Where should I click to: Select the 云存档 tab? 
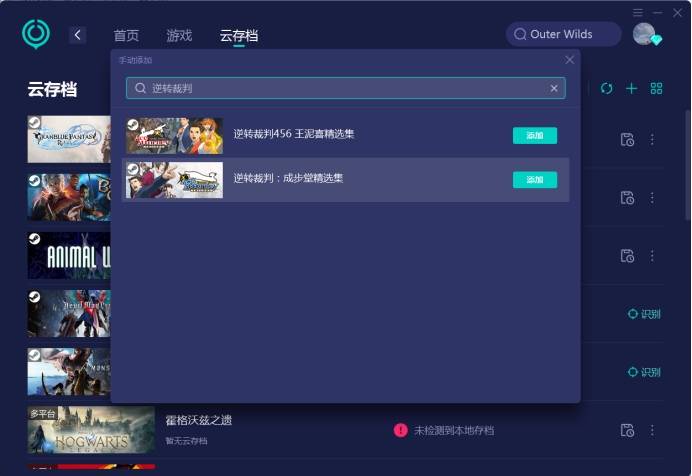pyautogui.click(x=239, y=35)
